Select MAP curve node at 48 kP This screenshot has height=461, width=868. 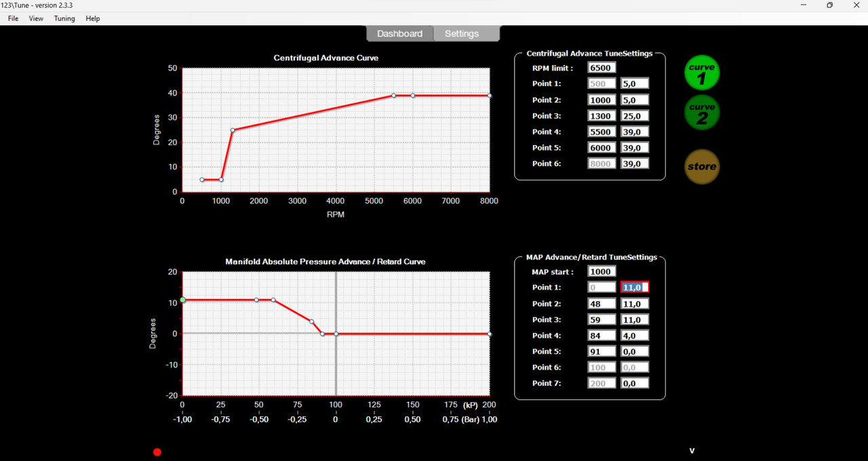(256, 300)
